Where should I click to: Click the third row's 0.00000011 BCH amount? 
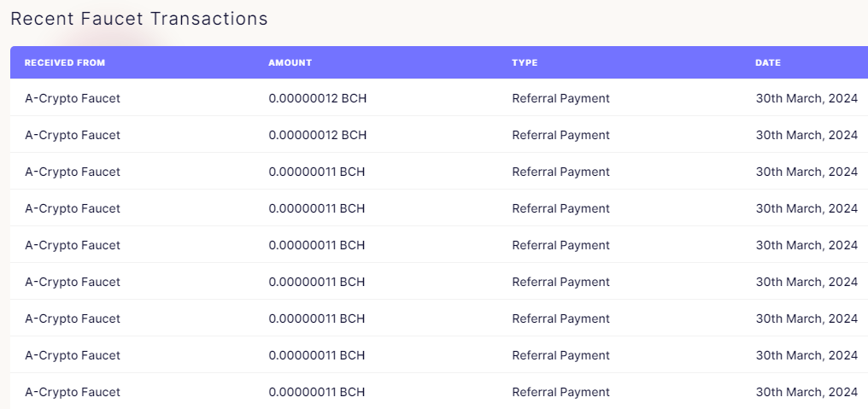point(317,172)
